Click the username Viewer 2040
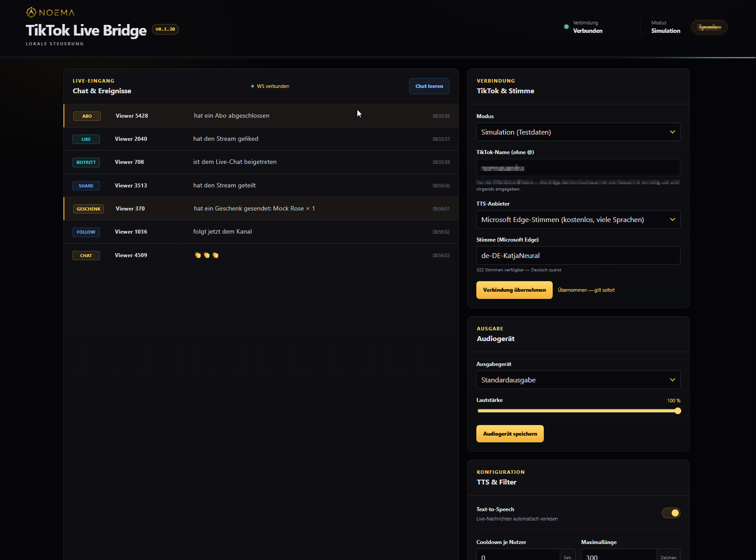The width and height of the screenshot is (756, 560). pos(131,139)
